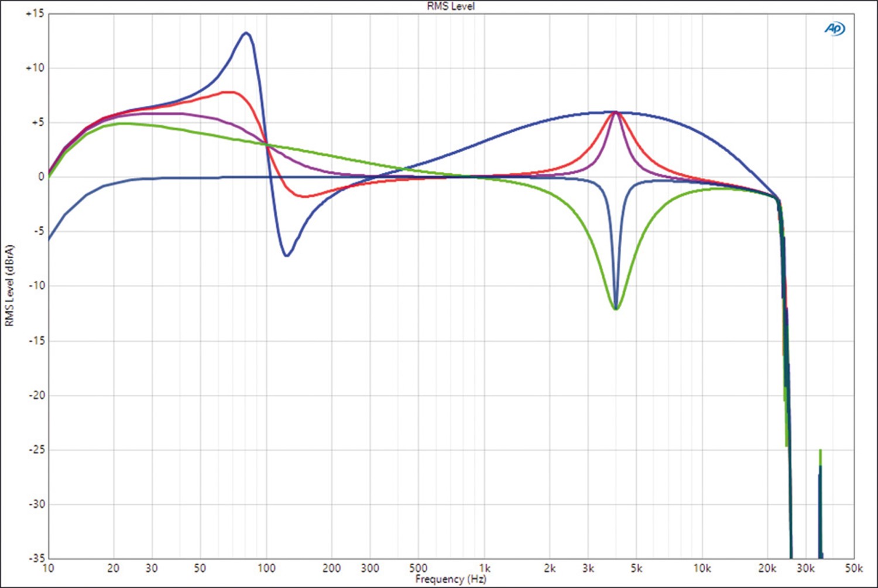This screenshot has height=588, width=878.
Task: Click the AP logo in the graph corner
Action: point(835,29)
